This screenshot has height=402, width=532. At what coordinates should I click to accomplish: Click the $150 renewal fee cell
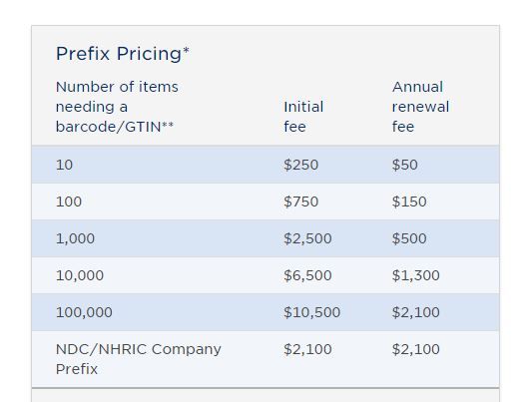pos(409,201)
